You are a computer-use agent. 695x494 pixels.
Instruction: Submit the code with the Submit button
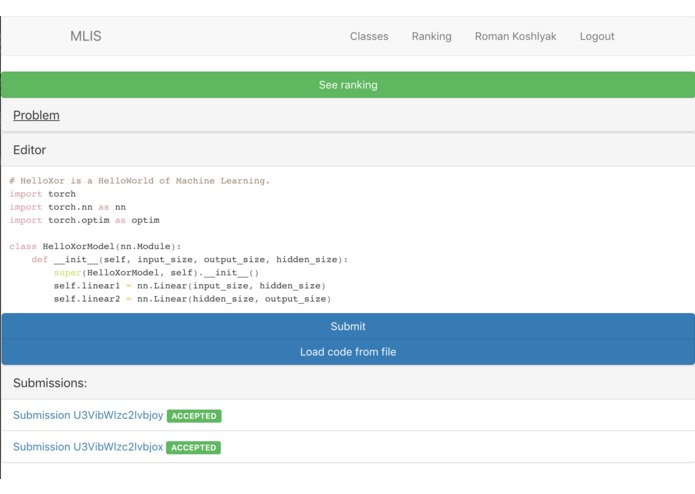point(348,326)
